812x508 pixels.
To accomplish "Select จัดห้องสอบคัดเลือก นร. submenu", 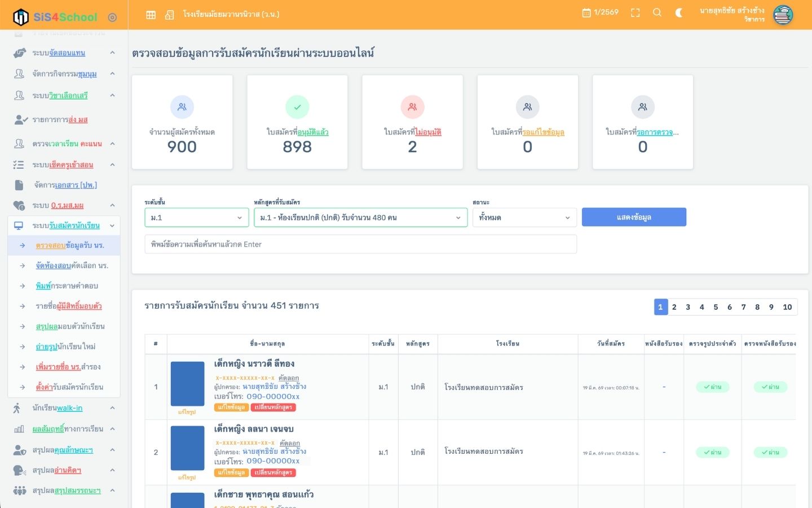I will coord(64,265).
